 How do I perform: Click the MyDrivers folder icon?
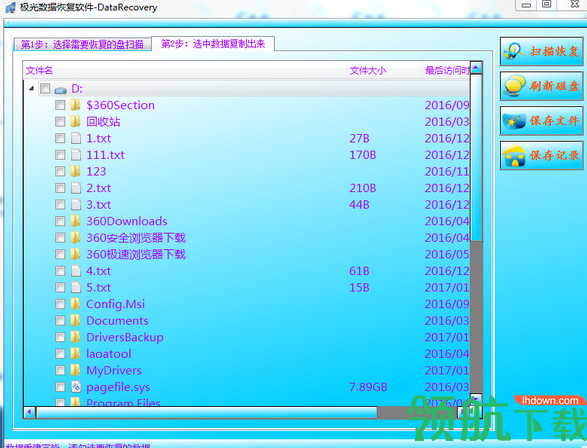coord(75,370)
